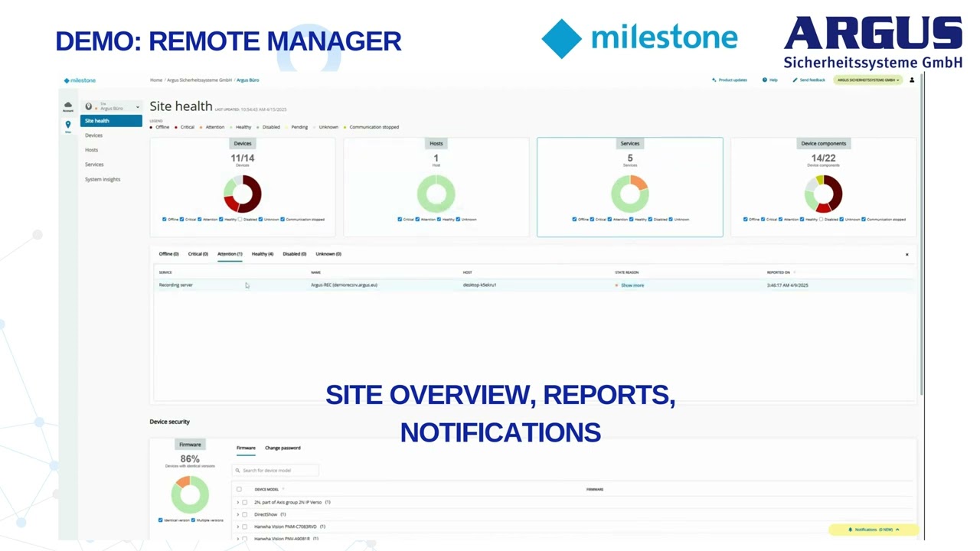Toggle Identical version checkbox under Firmware chart

click(161, 520)
